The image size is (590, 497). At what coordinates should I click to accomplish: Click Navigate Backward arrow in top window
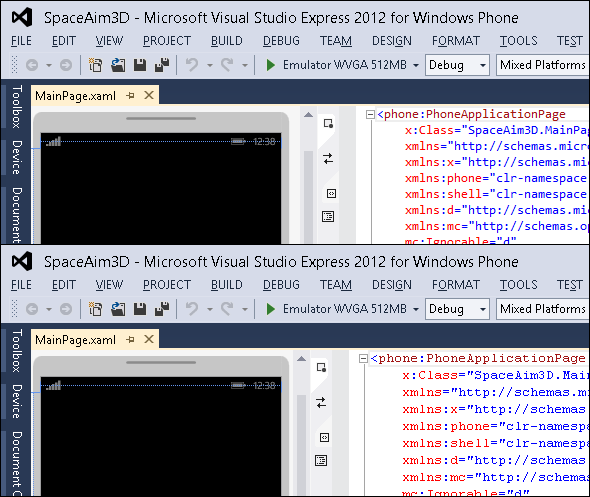(x=32, y=65)
